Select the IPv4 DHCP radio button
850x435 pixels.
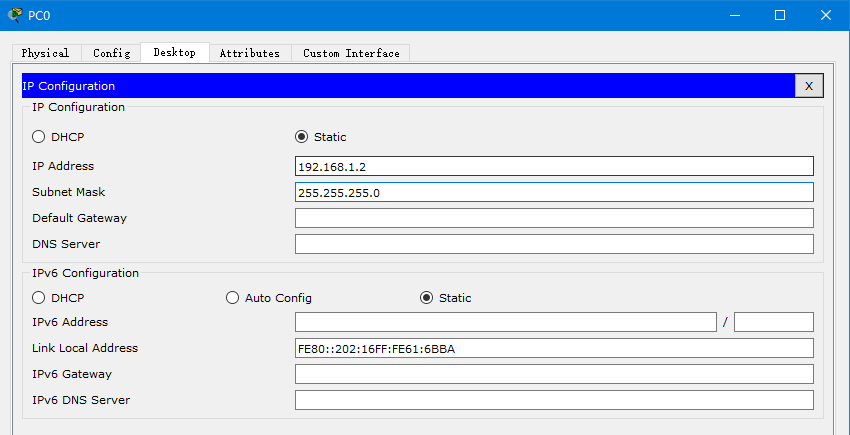[39, 137]
